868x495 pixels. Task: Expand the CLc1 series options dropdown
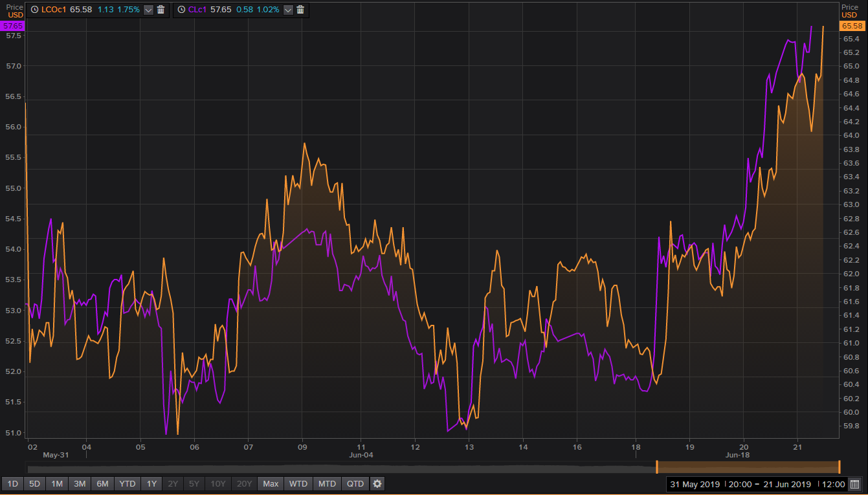pyautogui.click(x=288, y=10)
